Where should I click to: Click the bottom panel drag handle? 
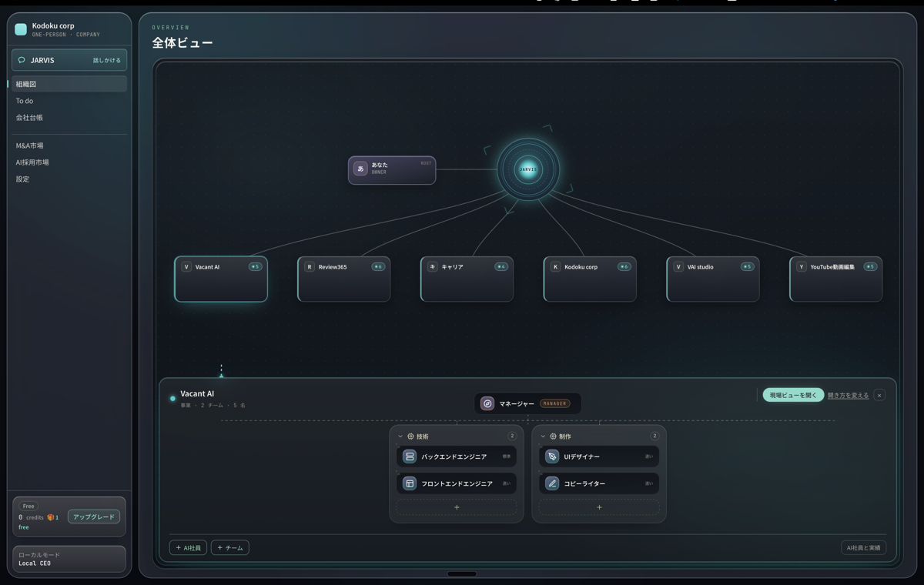tap(462, 573)
